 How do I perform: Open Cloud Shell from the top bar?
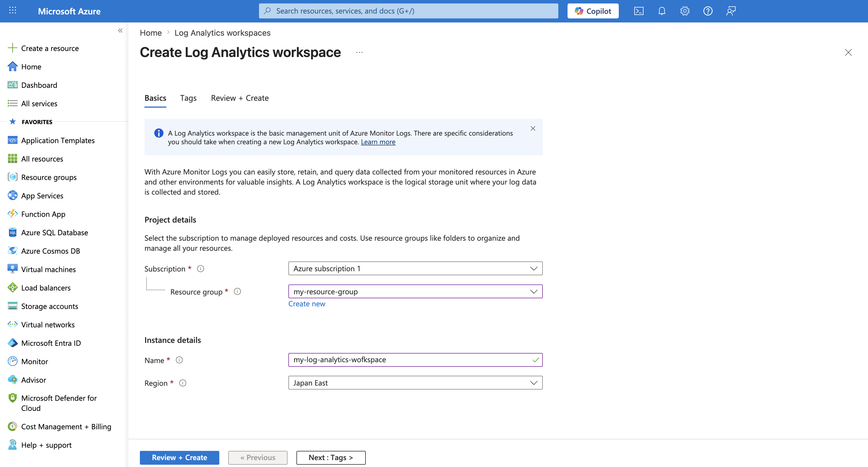point(639,11)
